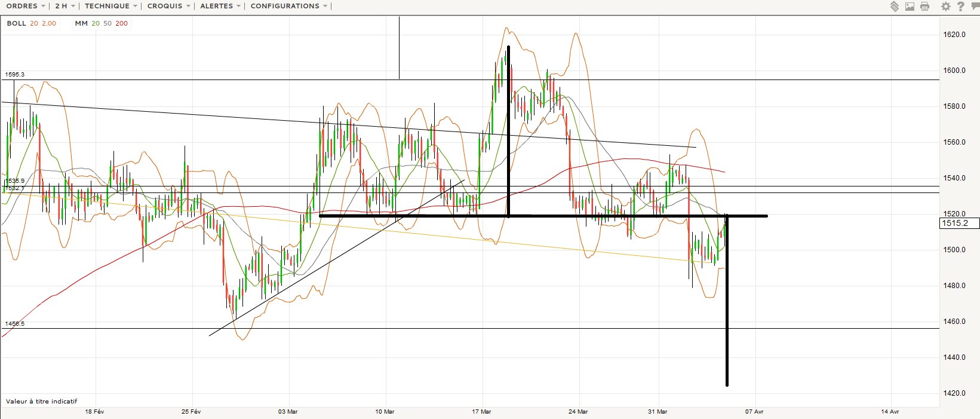Click the 1620.0 price axis label
Image resolution: width=980 pixels, height=419 pixels.
tap(954, 35)
